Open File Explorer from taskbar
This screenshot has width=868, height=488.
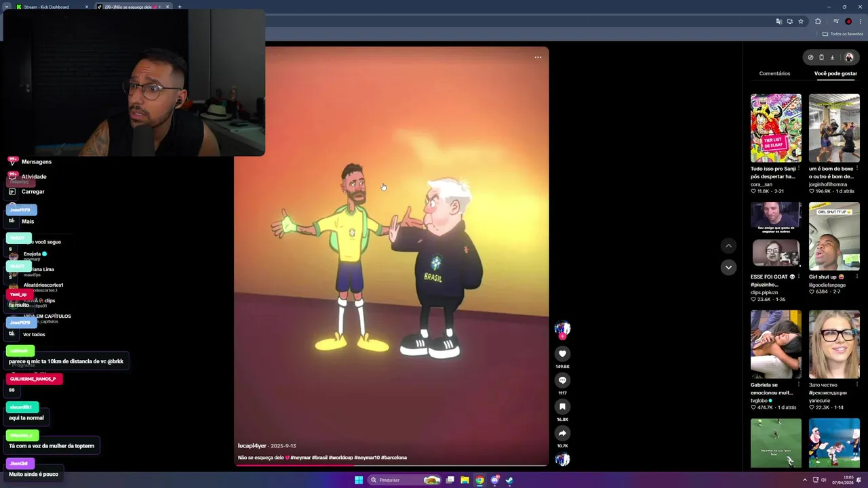[x=465, y=480]
